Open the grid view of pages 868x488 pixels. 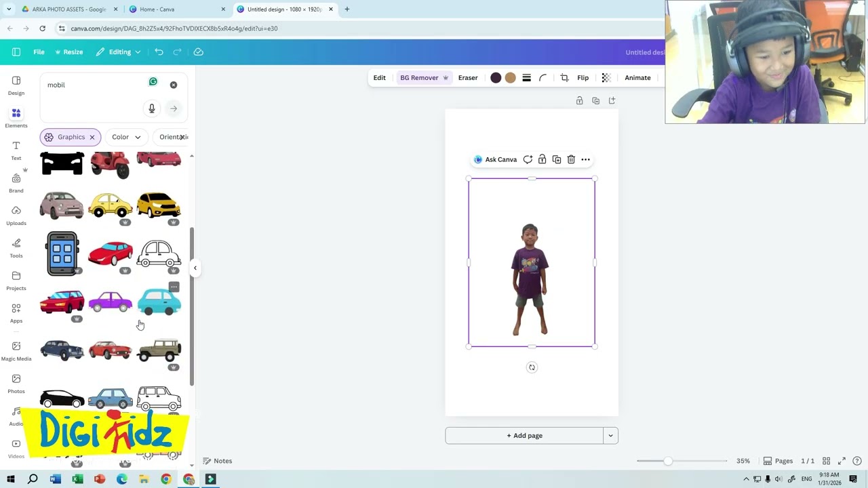pos(826,461)
